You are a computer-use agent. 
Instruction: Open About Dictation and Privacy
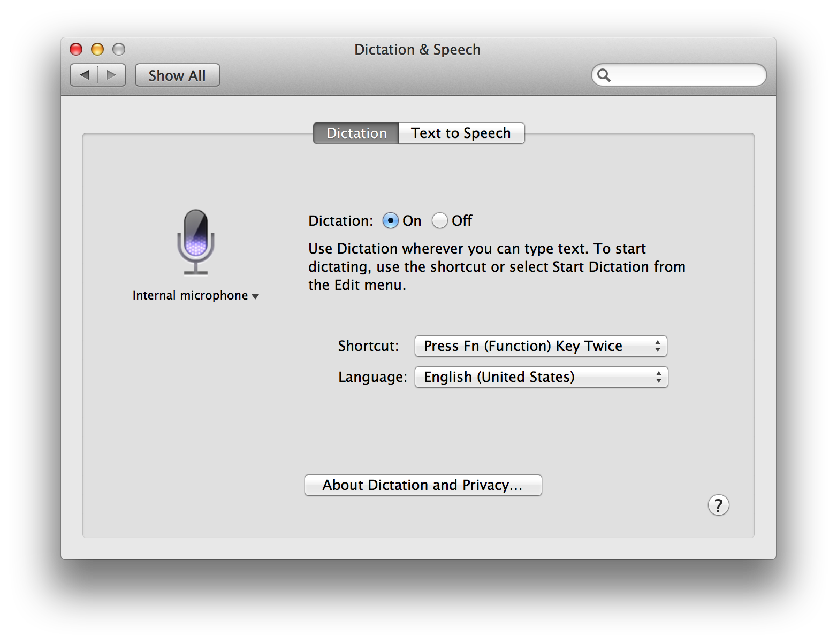pyautogui.click(x=423, y=485)
